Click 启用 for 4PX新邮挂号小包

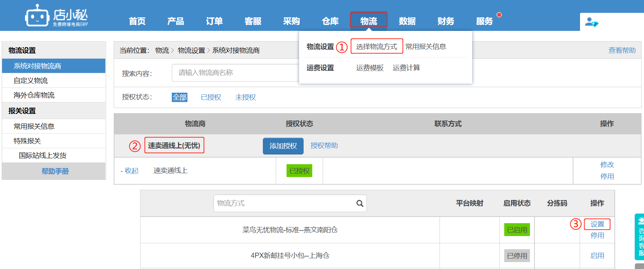click(597, 256)
